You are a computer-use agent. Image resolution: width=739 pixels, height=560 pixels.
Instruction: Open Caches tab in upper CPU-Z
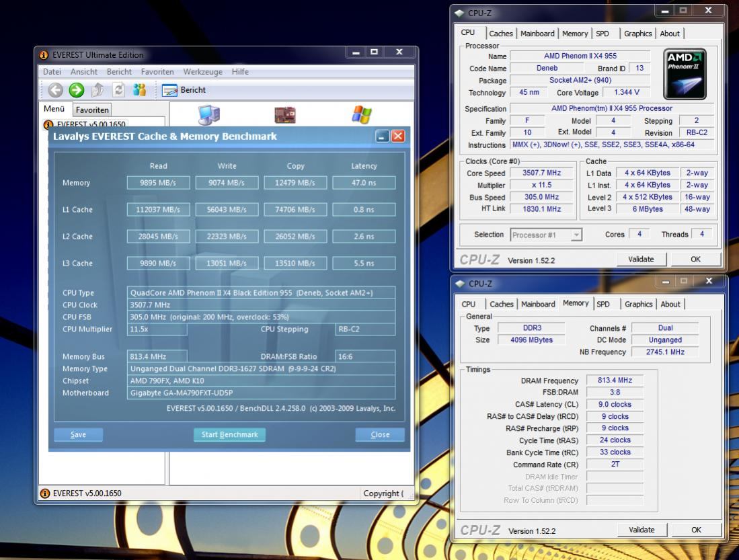coord(500,34)
